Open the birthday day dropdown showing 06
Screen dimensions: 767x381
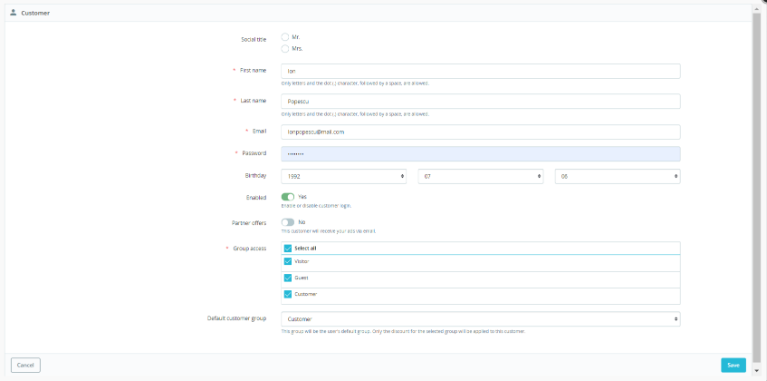pyautogui.click(x=617, y=176)
